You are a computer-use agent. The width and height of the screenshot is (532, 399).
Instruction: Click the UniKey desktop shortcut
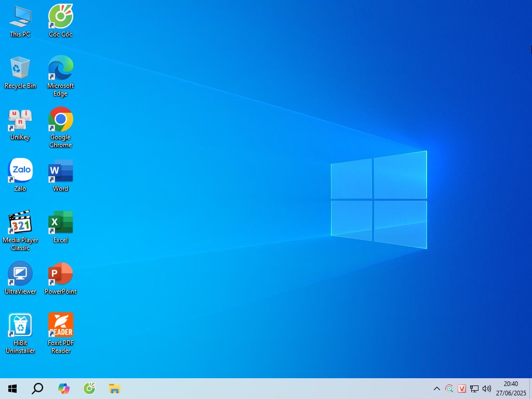coord(20,120)
